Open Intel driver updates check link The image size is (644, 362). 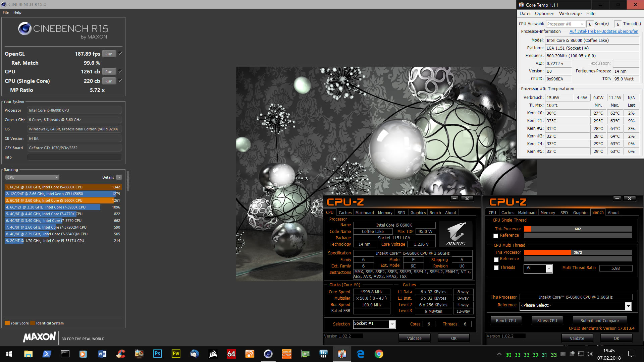click(x=603, y=32)
